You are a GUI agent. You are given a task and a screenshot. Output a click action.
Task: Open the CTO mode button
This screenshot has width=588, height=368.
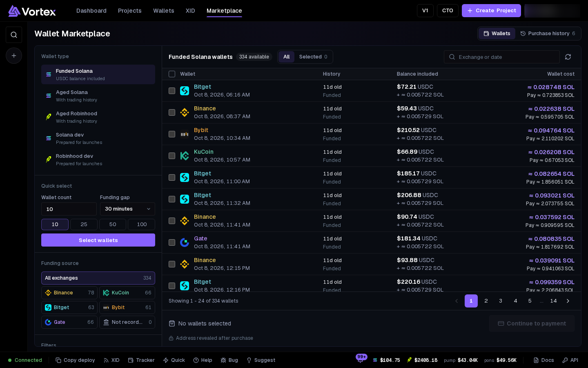click(x=448, y=11)
